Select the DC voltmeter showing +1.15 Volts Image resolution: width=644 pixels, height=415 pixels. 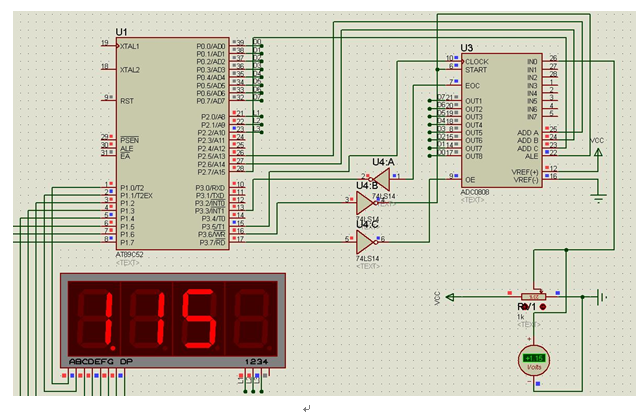coord(534,361)
